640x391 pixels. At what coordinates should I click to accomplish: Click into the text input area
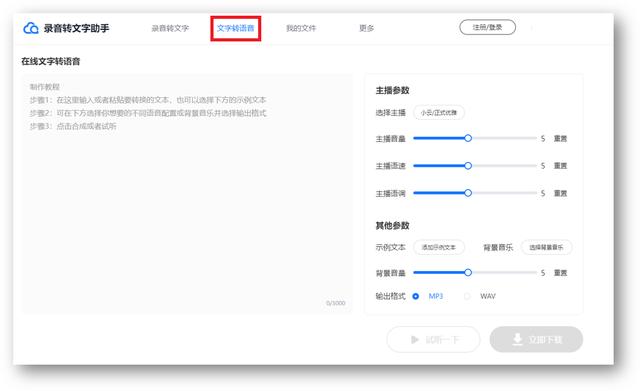pyautogui.click(x=187, y=194)
